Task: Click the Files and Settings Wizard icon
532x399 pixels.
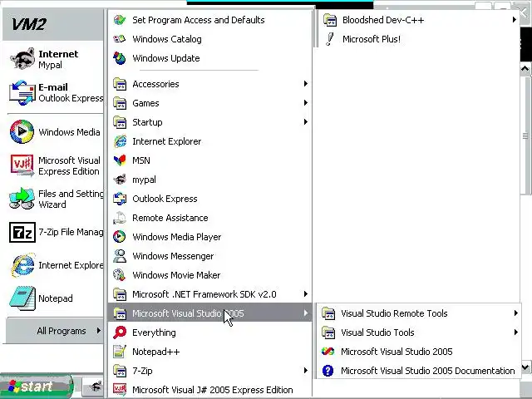Action: [22, 199]
